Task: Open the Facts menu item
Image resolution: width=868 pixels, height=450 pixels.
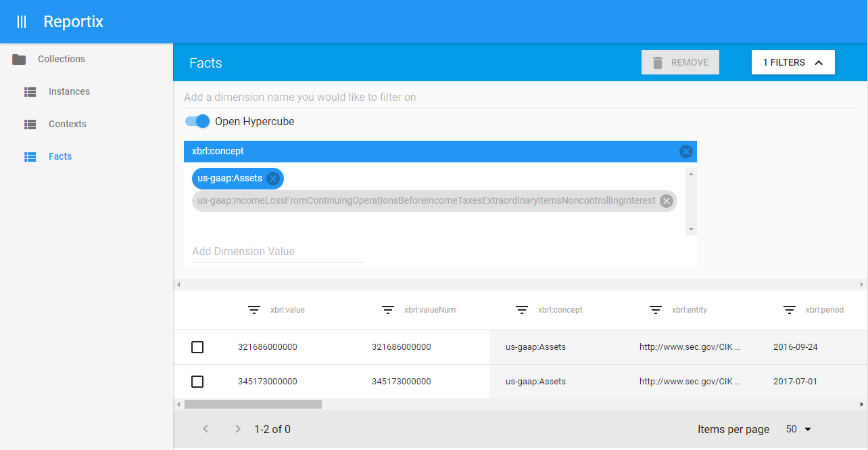Action: pos(87,156)
